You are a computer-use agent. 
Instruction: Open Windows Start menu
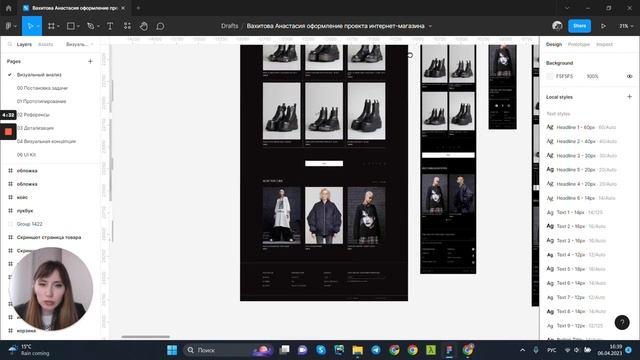[x=172, y=350]
